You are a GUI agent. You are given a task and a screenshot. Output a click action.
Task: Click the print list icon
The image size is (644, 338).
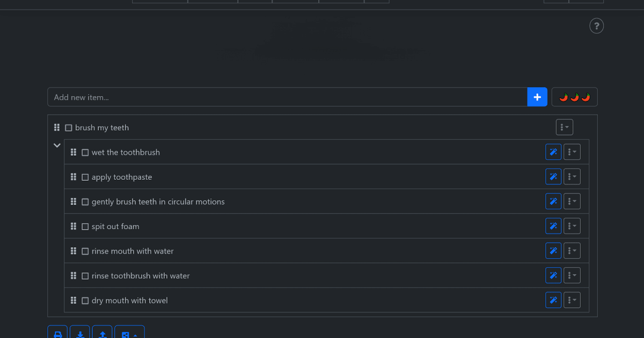(58, 334)
